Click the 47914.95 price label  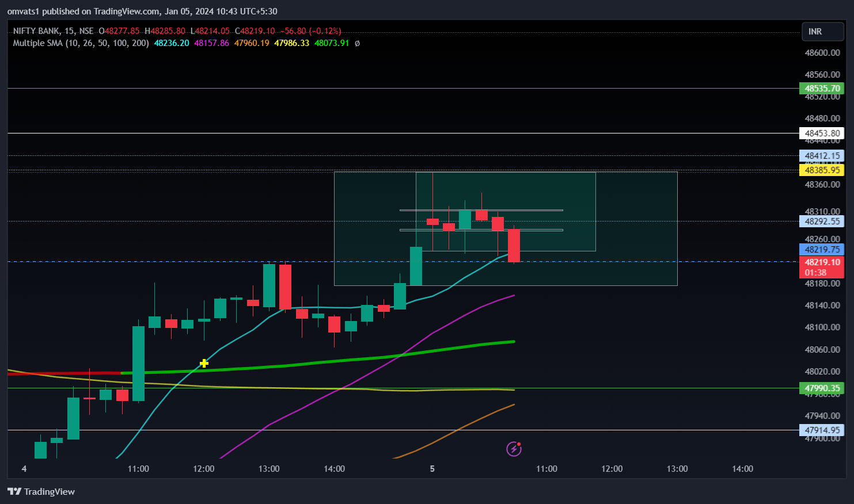[x=822, y=430]
